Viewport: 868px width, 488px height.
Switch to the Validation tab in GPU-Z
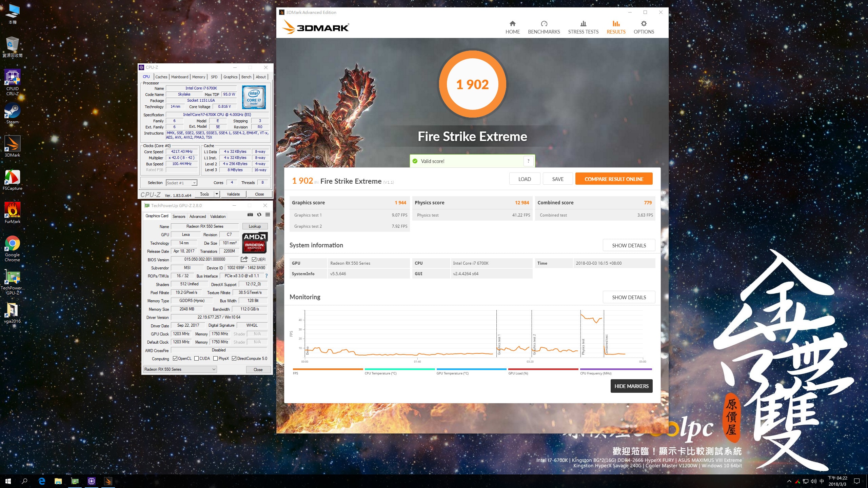click(218, 216)
